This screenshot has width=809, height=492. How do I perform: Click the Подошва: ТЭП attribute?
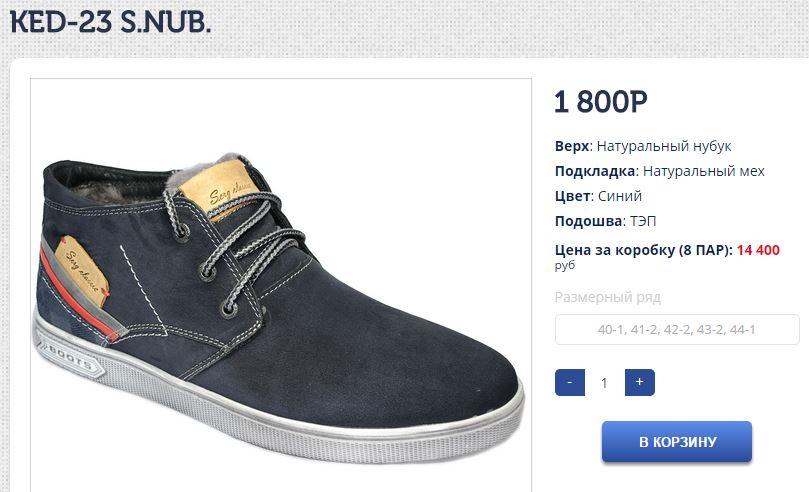point(606,221)
